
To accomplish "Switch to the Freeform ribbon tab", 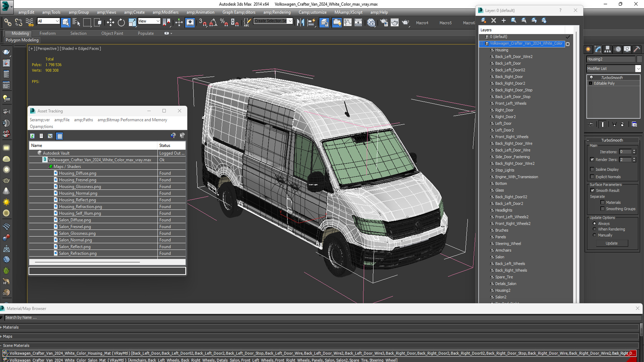I will [48, 34].
